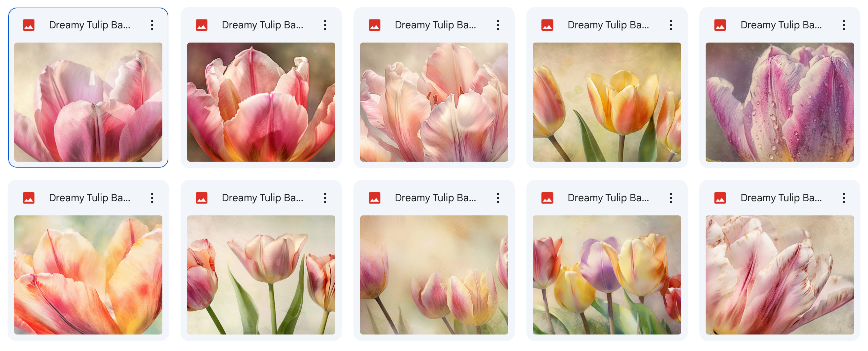Open thumbnail of yellow and orange tulips
This screenshot has height=351, width=868.
(x=607, y=102)
